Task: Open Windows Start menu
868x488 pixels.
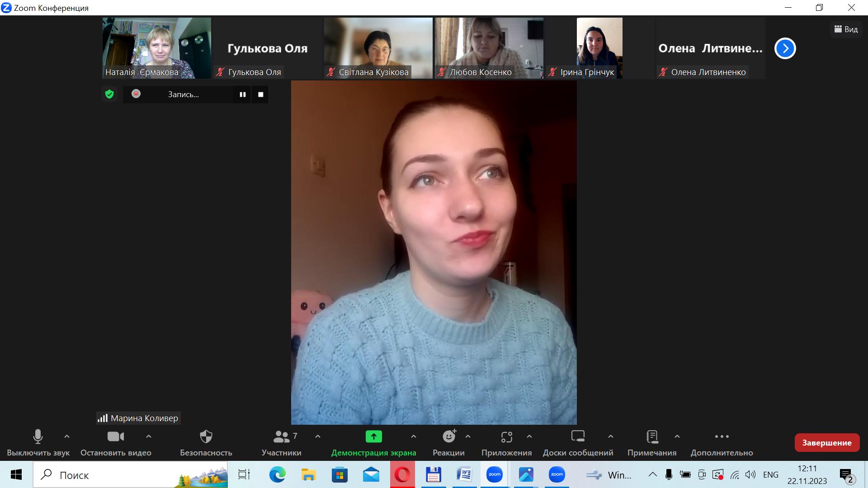Action: pyautogui.click(x=16, y=474)
